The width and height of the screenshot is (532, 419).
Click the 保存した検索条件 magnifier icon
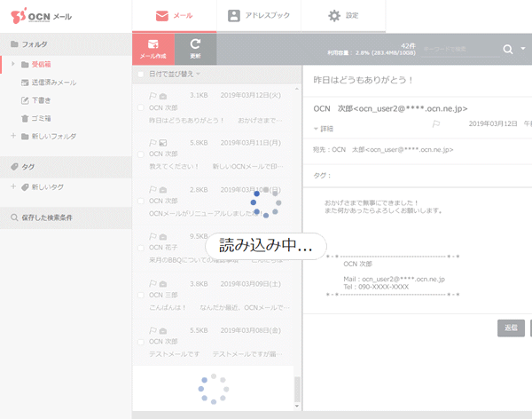click(x=14, y=217)
